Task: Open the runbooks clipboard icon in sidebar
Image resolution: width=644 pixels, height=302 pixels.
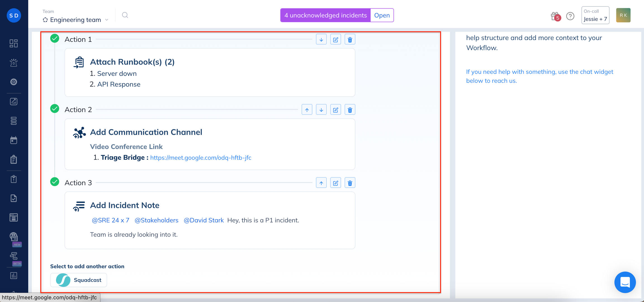Action: click(14, 159)
